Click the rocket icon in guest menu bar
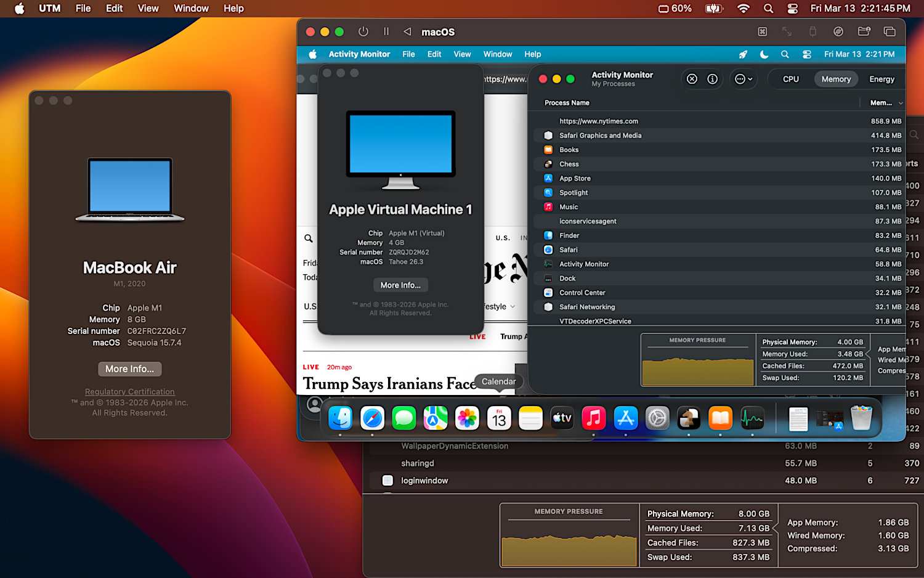The image size is (924, 578). tap(743, 54)
